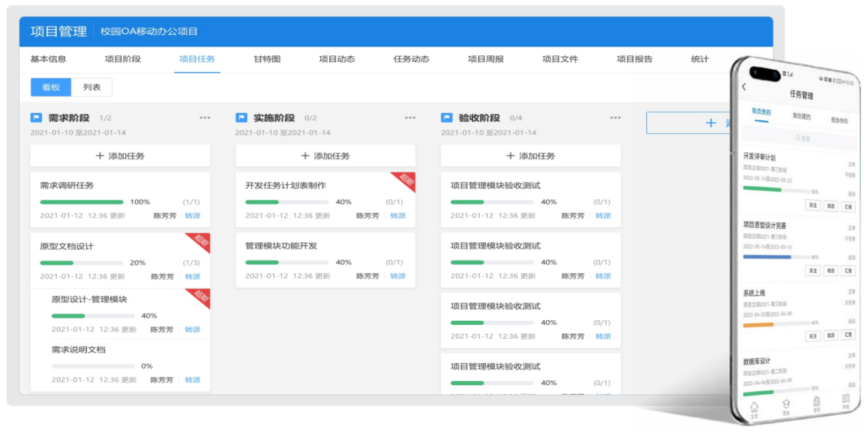Viewport: 868px width, 433px height.
Task: Open the 项目文件 tab
Action: (x=560, y=59)
